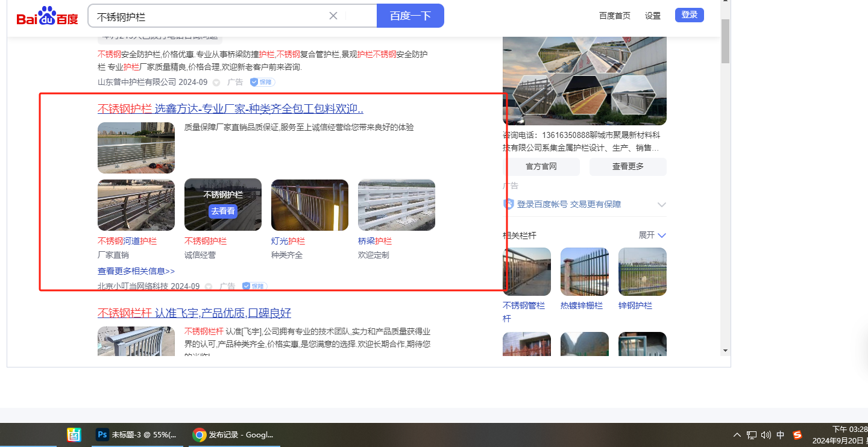Go to 百度首页
The height and width of the screenshot is (447, 868).
[614, 16]
